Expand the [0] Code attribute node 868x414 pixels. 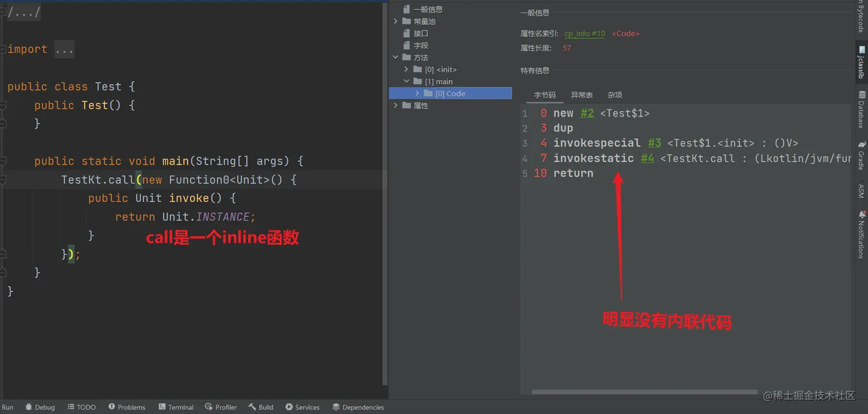(417, 93)
